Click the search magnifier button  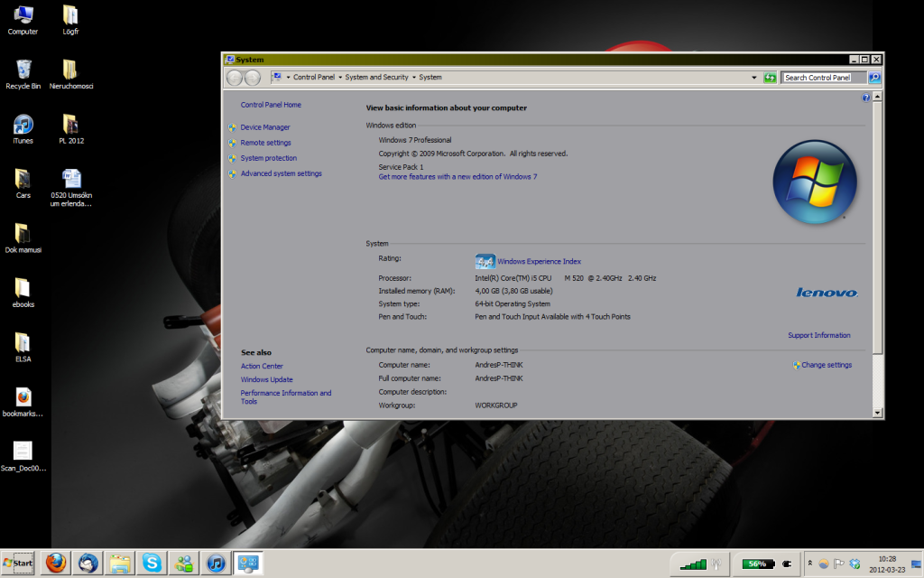874,78
